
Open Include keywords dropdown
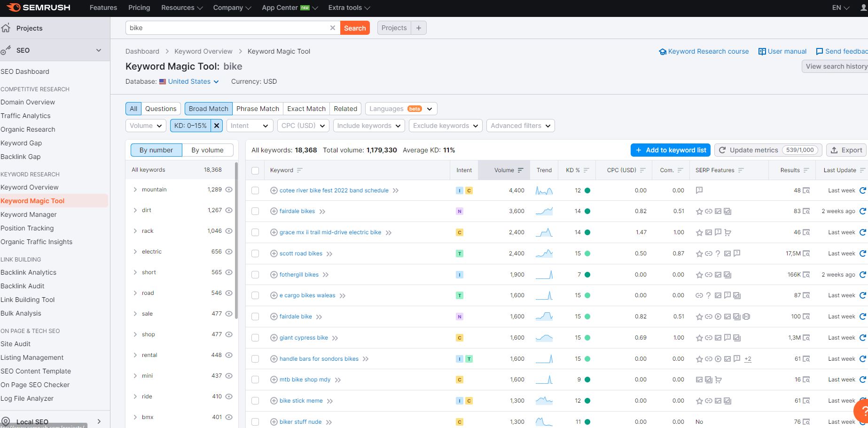[x=369, y=126]
